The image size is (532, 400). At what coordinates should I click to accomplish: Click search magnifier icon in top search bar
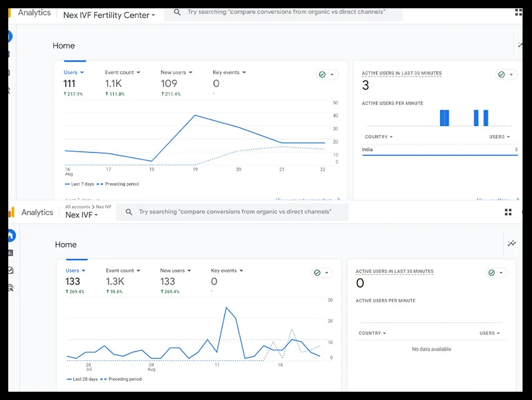click(177, 12)
